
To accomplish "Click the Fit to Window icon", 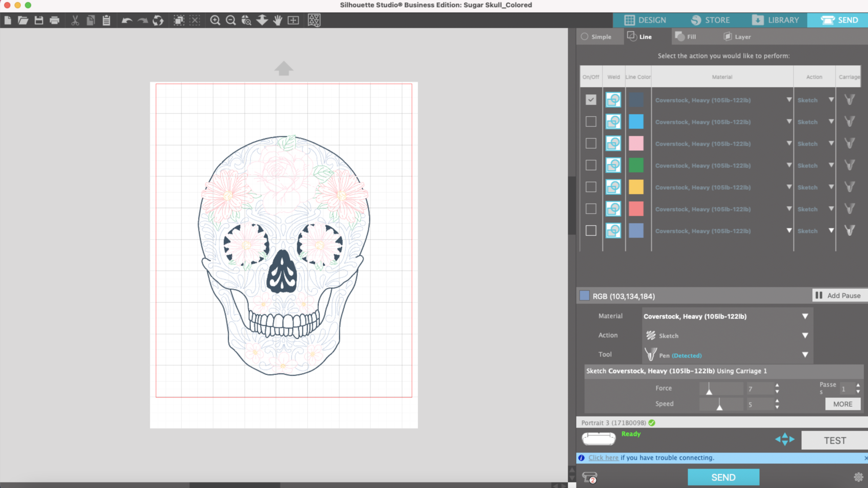I will 293,20.
